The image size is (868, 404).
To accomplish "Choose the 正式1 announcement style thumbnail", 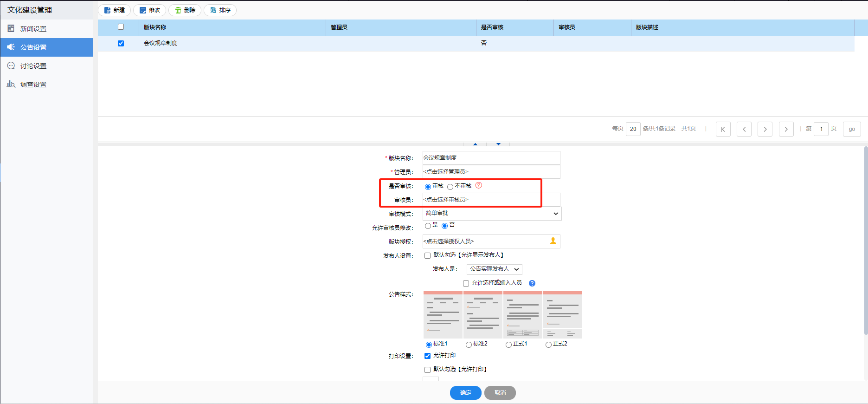I will 522,315.
